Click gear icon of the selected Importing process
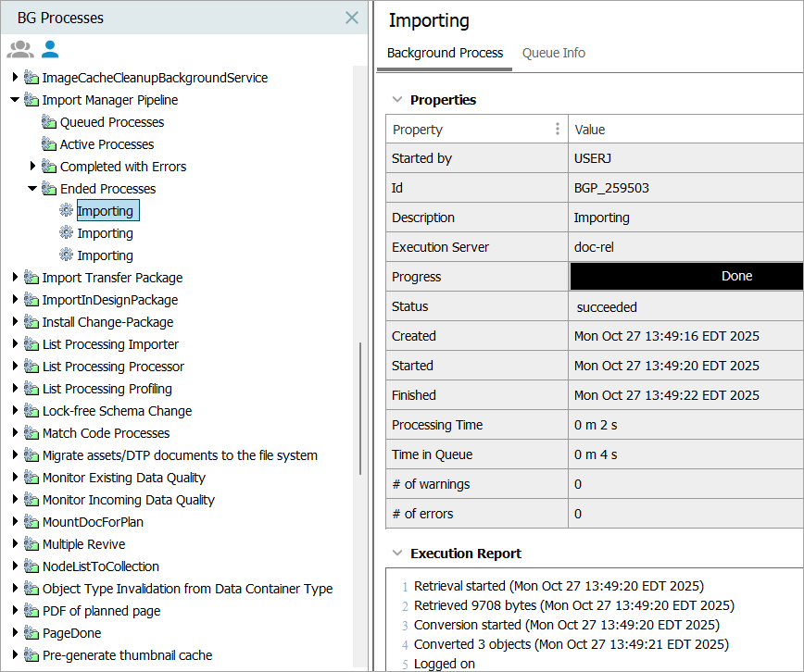This screenshot has height=672, width=804. point(66,211)
